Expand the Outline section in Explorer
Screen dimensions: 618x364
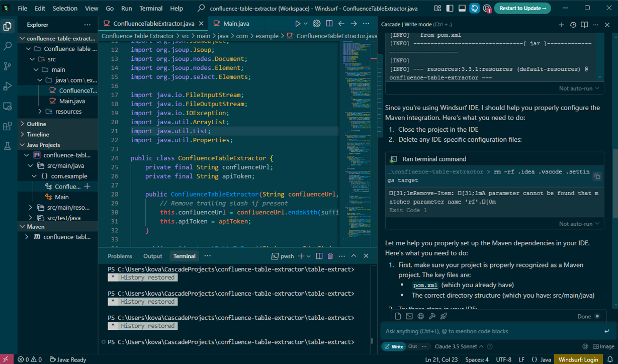(x=36, y=124)
